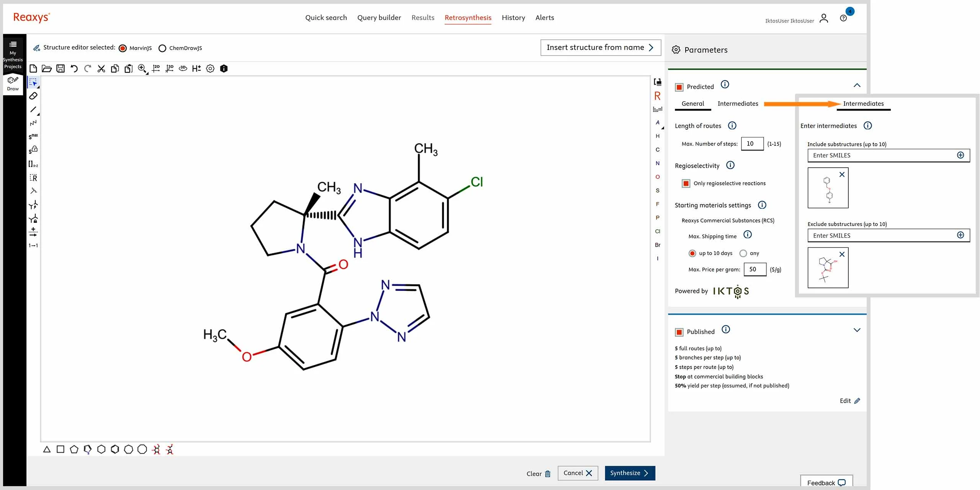The height and width of the screenshot is (490, 980).
Task: Uncheck the Published checkbox
Action: click(679, 332)
